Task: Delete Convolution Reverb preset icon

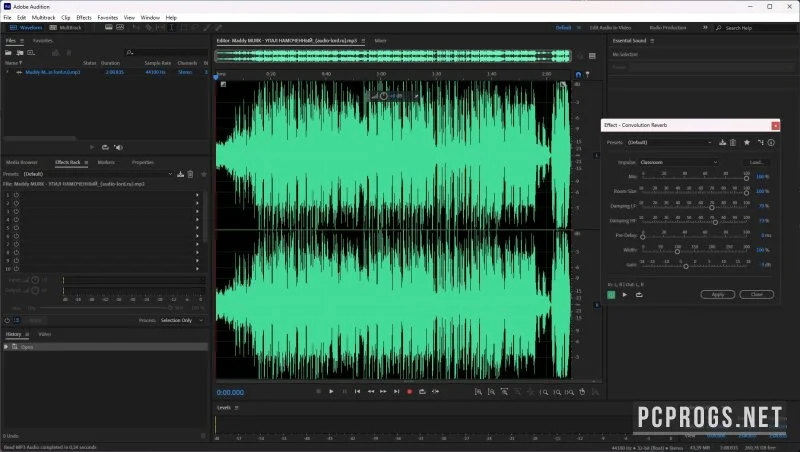Action: pos(733,142)
